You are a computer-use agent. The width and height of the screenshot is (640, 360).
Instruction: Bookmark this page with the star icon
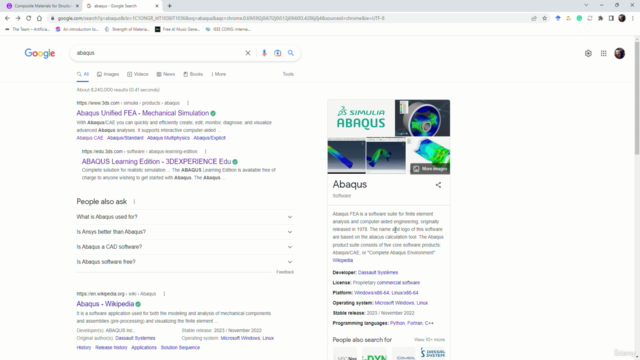pos(544,18)
